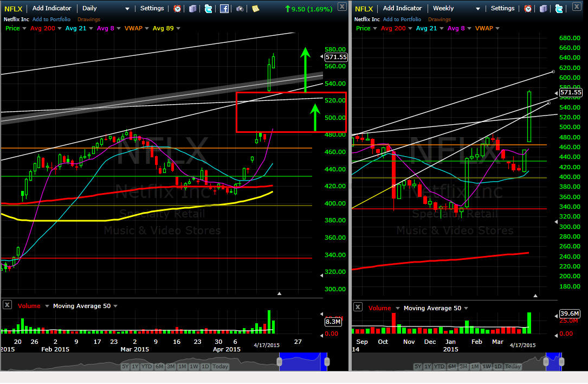This screenshot has height=384, width=588.
Task: Open Drawings link in Weekly chart
Action: (440, 19)
